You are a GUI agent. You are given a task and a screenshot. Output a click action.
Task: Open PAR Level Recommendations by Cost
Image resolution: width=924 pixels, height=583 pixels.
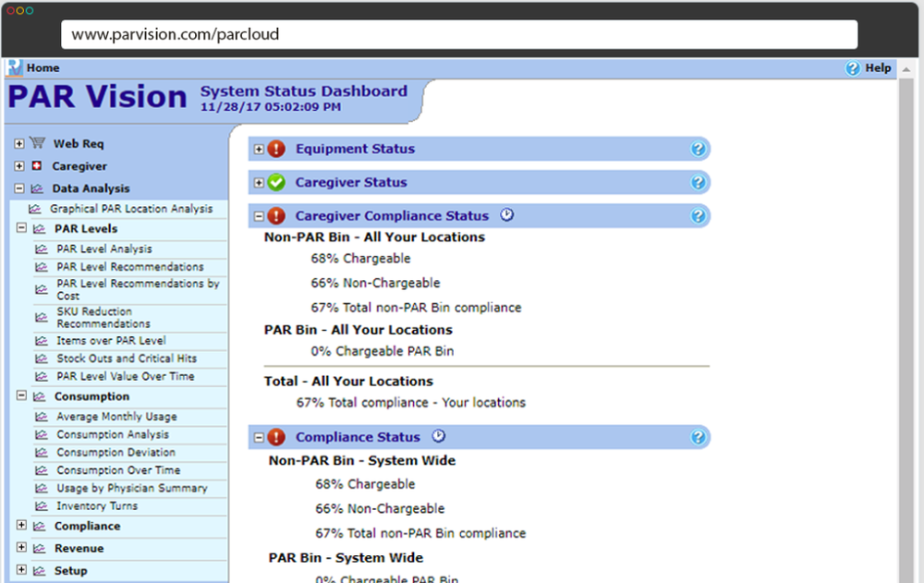[x=138, y=289]
